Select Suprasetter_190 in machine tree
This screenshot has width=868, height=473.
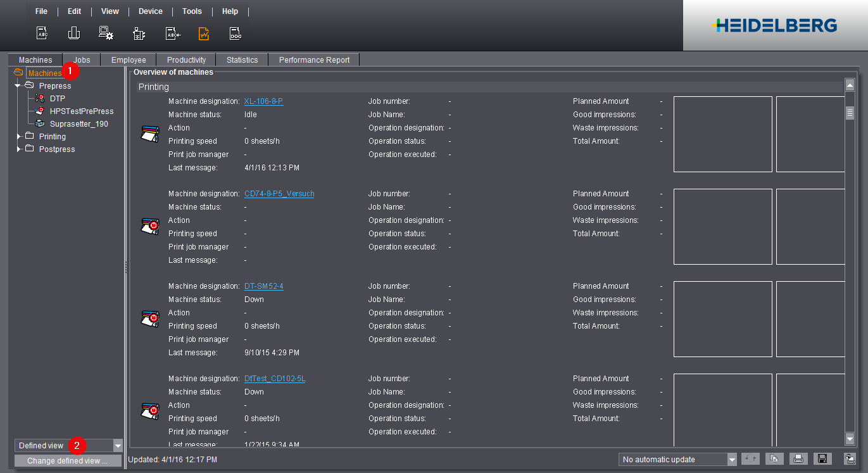(x=79, y=124)
